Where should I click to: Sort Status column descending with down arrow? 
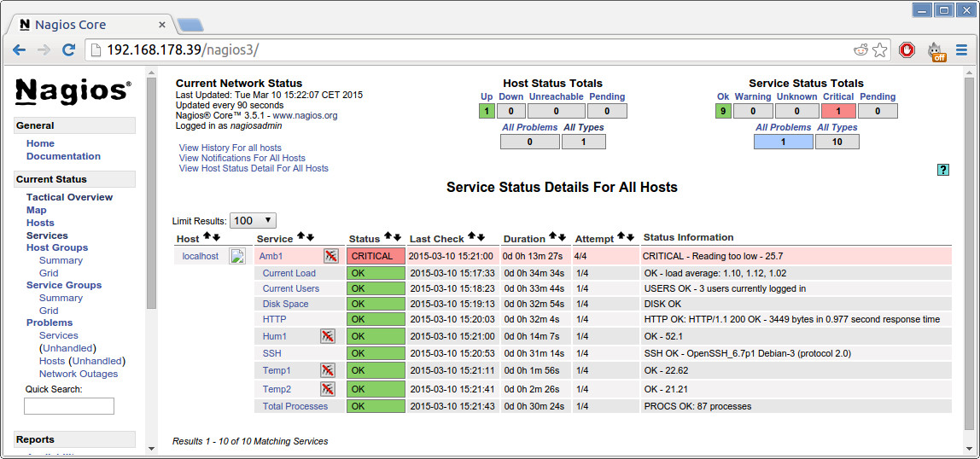(x=397, y=237)
